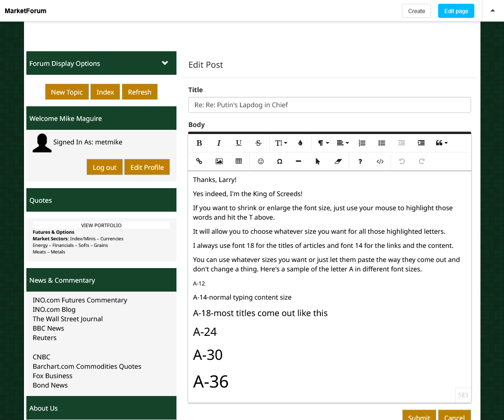
Task: Click into the post Title field
Action: pyautogui.click(x=329, y=105)
